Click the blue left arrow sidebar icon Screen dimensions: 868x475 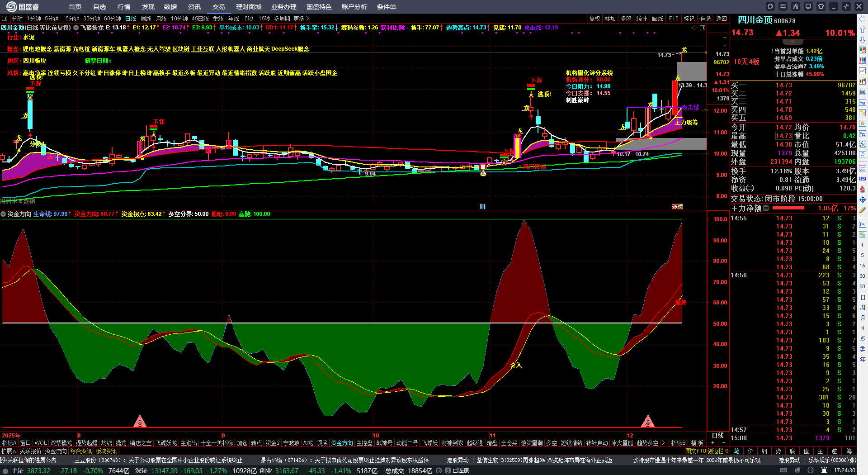click(x=863, y=19)
